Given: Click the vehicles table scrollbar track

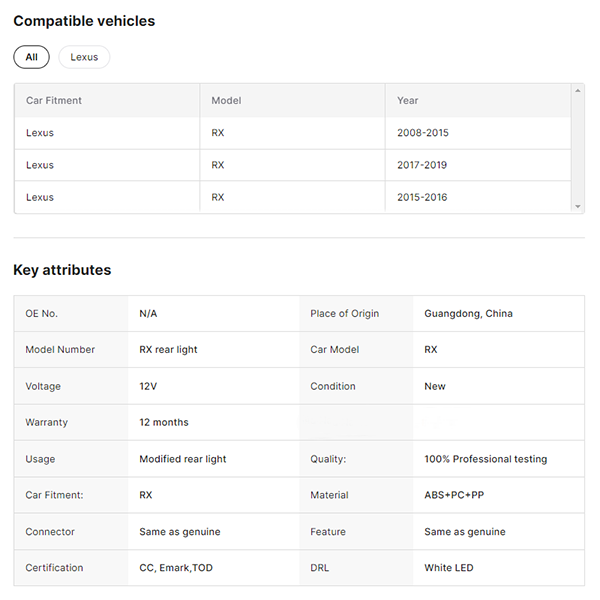Looking at the screenshot, I should [x=578, y=150].
